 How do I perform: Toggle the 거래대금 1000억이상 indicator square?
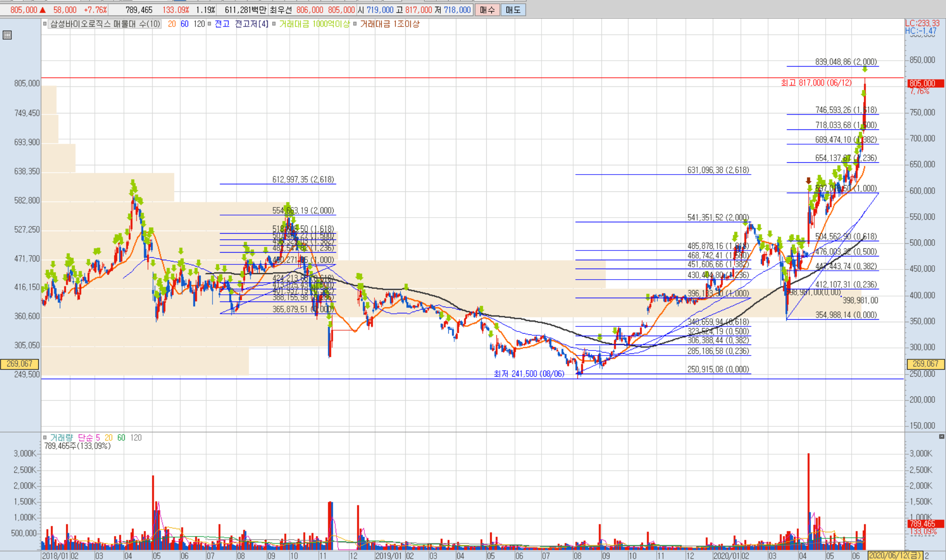point(274,24)
